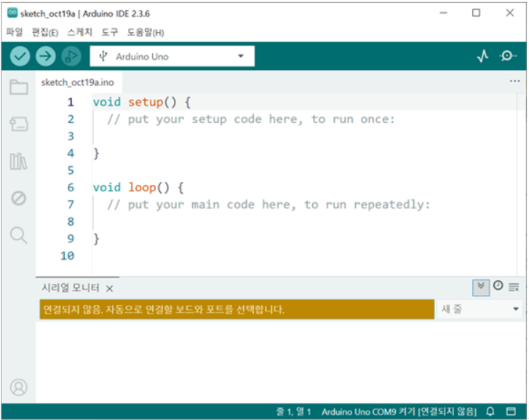The image size is (529, 420).
Task: Open the 새 줄 line ending dropdown
Action: point(480,309)
